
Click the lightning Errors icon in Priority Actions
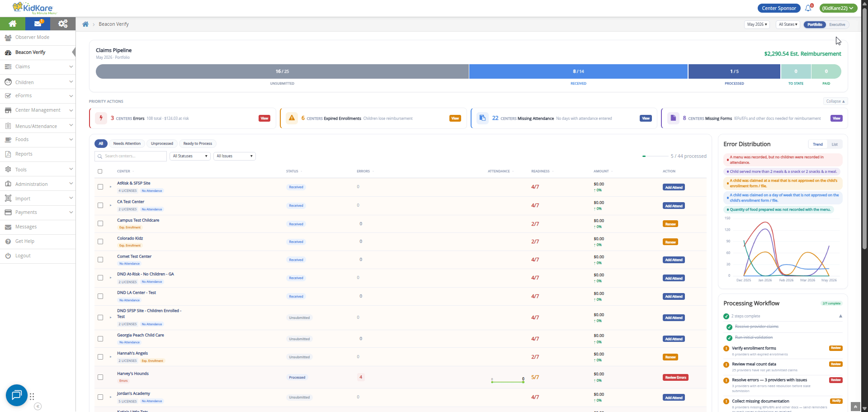click(101, 118)
